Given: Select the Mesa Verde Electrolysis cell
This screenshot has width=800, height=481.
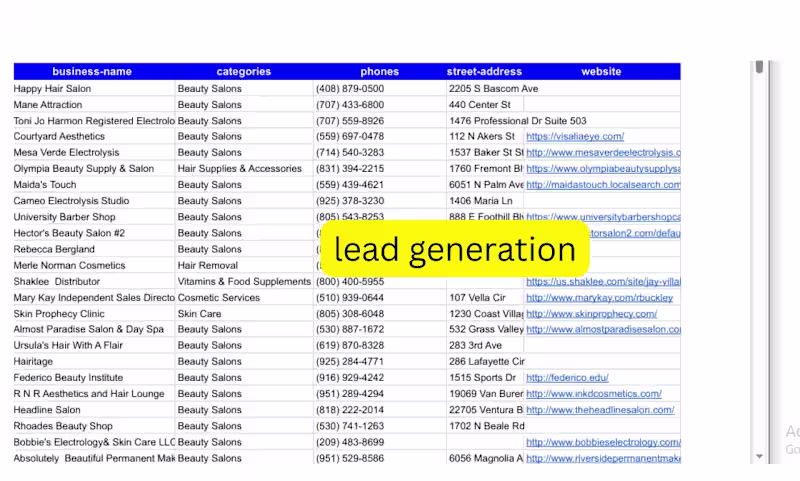Looking at the screenshot, I should (94, 153).
